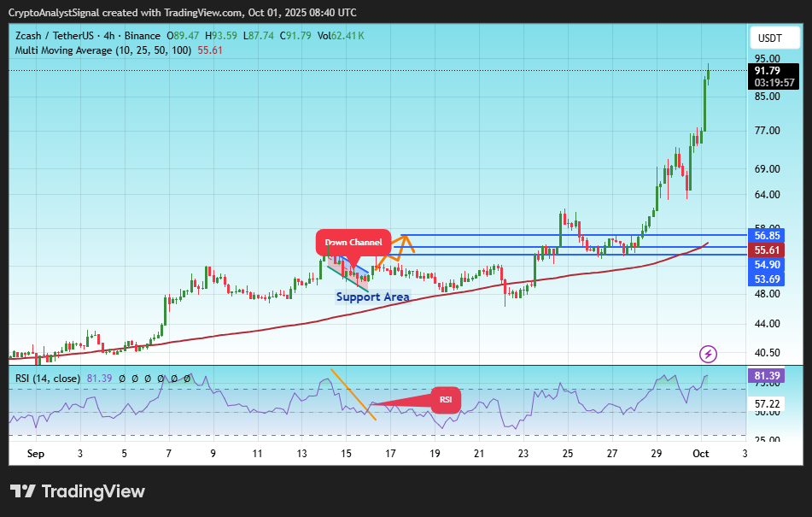Click the purple lightning bolt icon
Viewport: 812px width, 517px height.
708,355
